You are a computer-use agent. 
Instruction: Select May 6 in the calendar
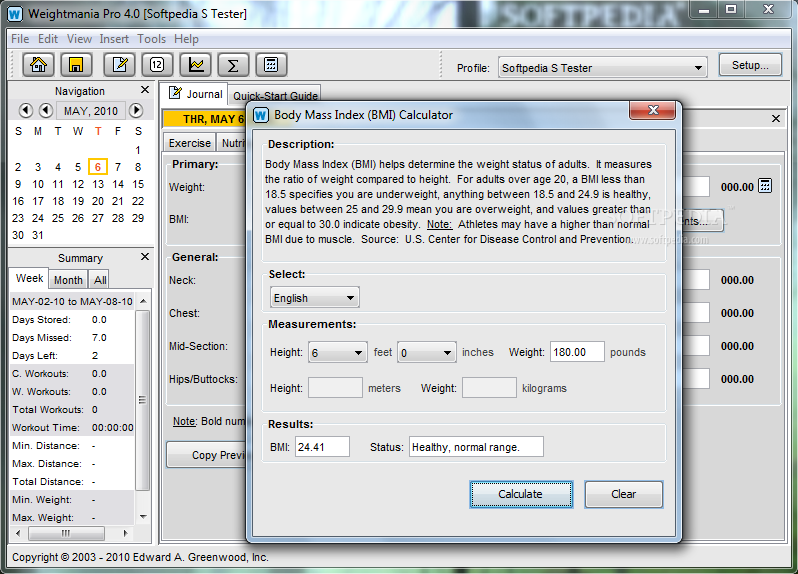click(98, 167)
